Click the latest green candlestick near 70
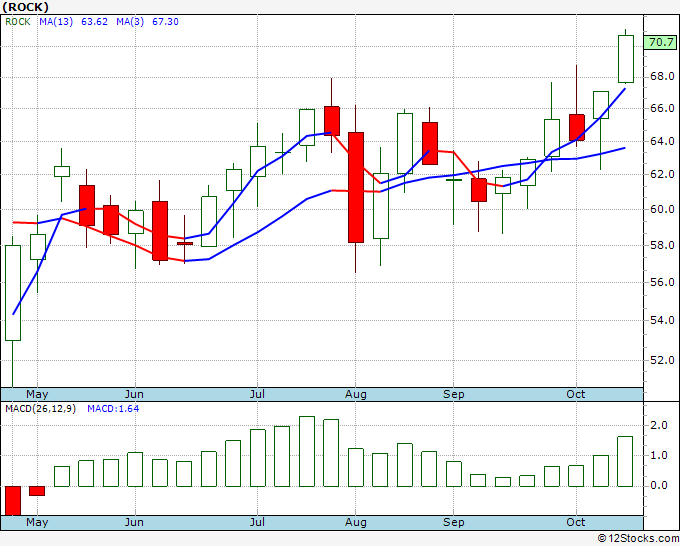The image size is (680, 546). (x=626, y=59)
